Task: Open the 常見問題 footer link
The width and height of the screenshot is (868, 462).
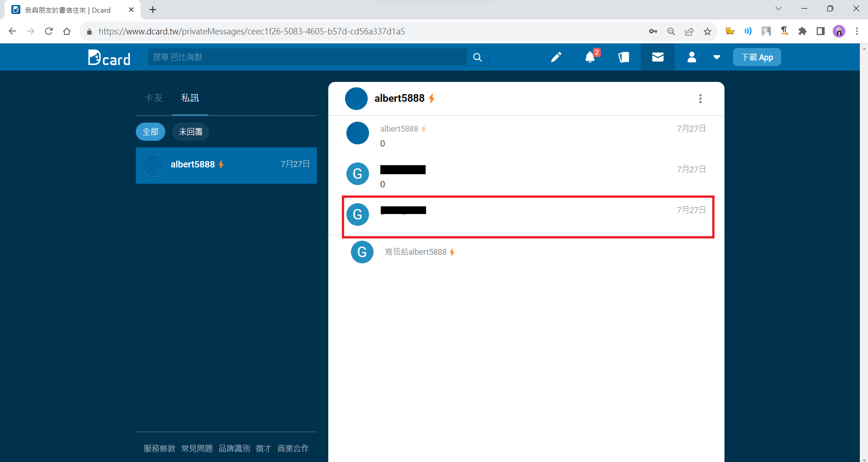Action: click(197, 448)
